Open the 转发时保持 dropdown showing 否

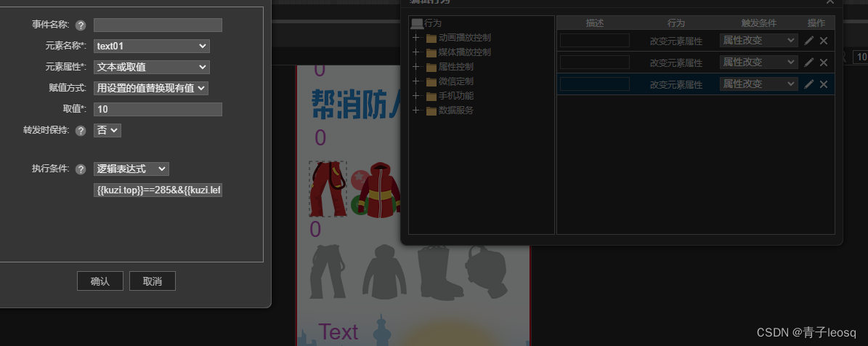pyautogui.click(x=108, y=130)
